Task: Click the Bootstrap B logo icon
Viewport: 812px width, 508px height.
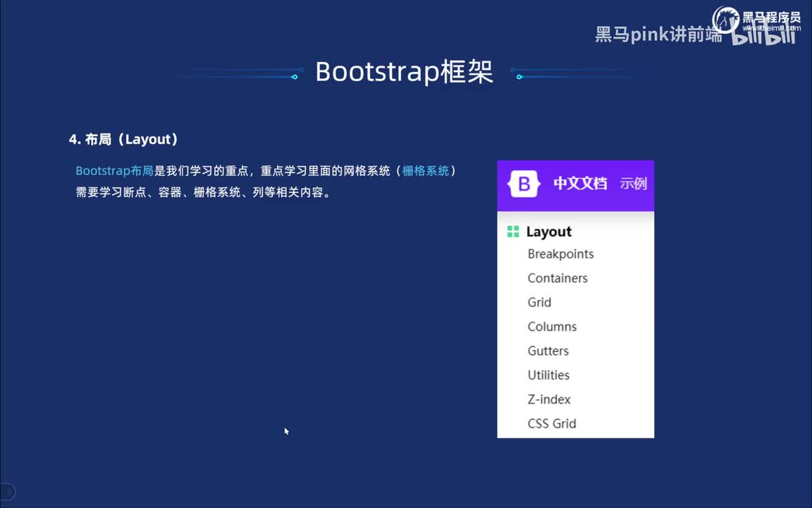Action: pyautogui.click(x=524, y=183)
